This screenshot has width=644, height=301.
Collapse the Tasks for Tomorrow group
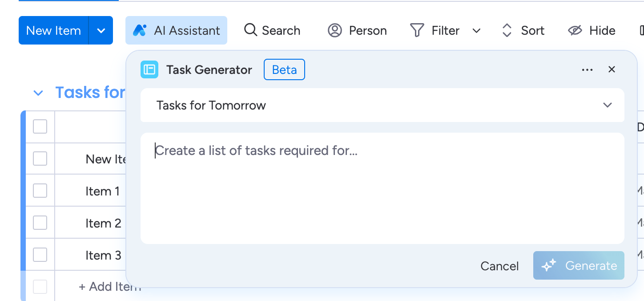(x=38, y=93)
